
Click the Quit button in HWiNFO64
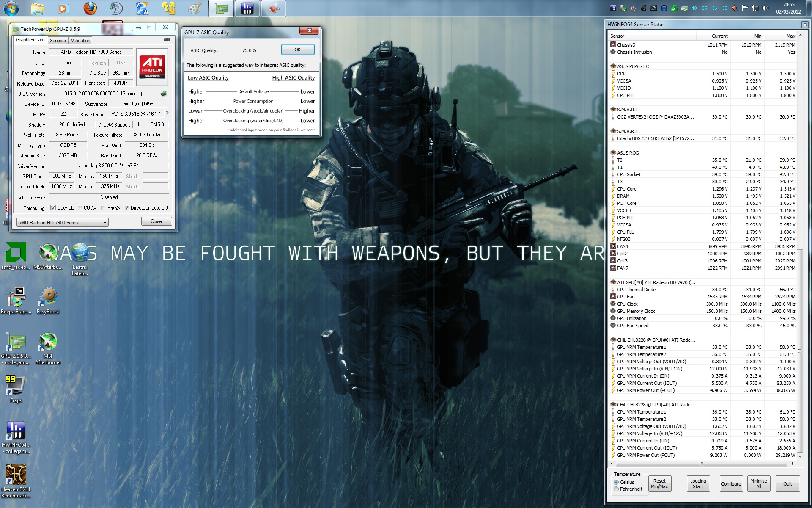[787, 483]
